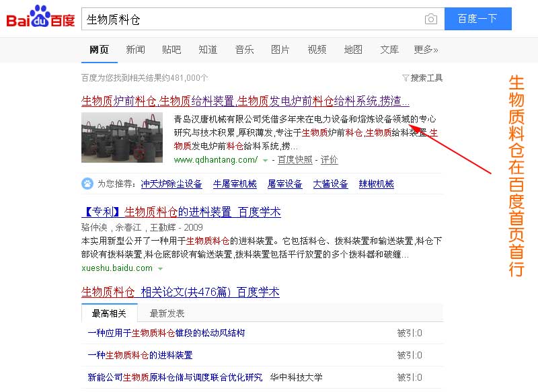This screenshot has width=538, height=392.
Task: Open the 文库 tab
Action: (389, 50)
